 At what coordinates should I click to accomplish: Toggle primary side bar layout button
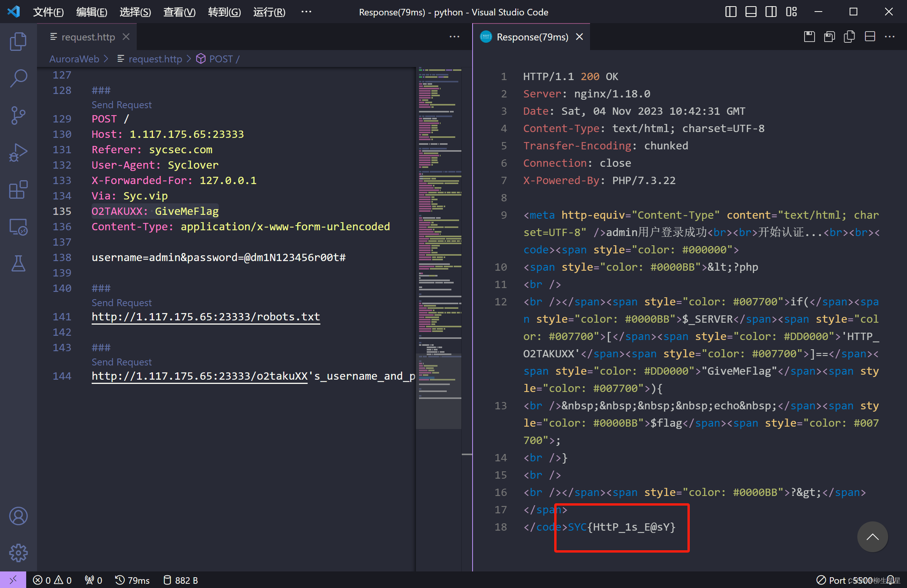click(x=731, y=12)
